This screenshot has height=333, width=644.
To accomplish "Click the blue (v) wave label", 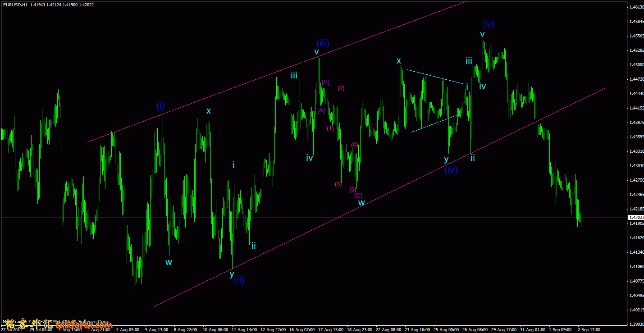I will coord(489,24).
